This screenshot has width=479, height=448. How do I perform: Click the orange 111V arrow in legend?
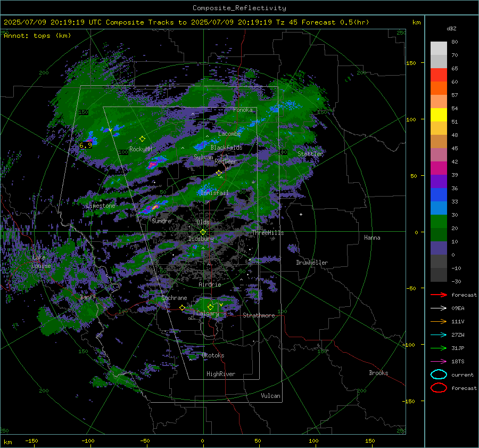pos(439,321)
